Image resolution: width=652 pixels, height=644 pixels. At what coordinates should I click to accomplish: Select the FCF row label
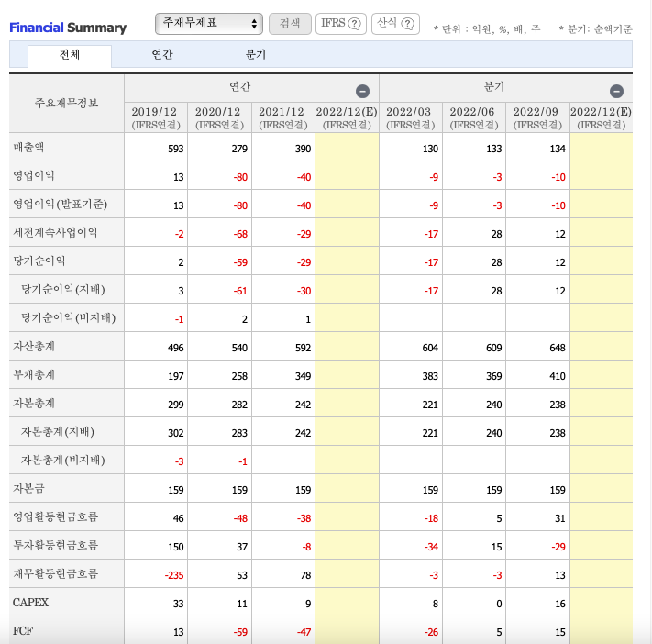23,630
